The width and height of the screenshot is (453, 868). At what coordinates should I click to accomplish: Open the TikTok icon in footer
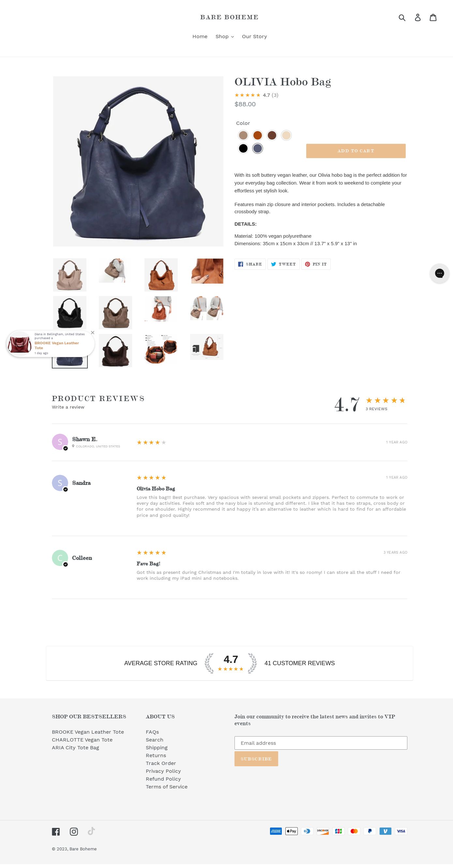pos(91,831)
